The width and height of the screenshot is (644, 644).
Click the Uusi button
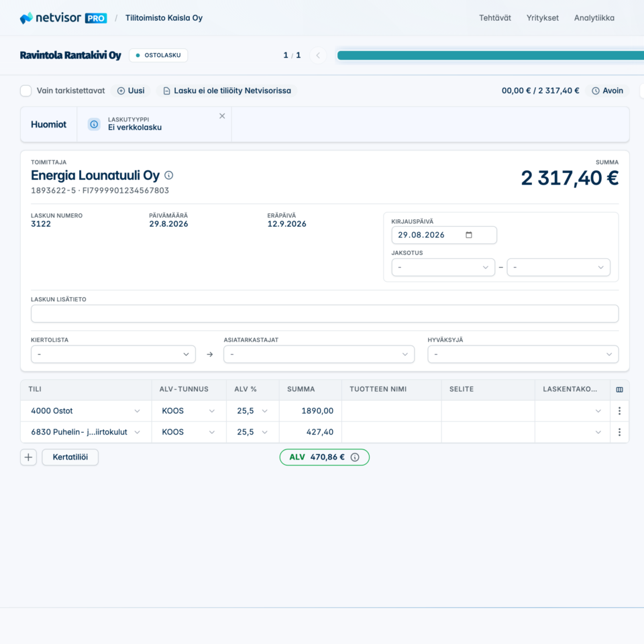pos(131,91)
